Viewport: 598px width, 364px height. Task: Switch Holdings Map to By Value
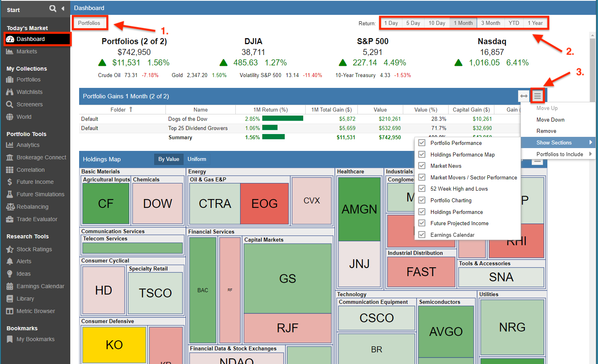[169, 159]
